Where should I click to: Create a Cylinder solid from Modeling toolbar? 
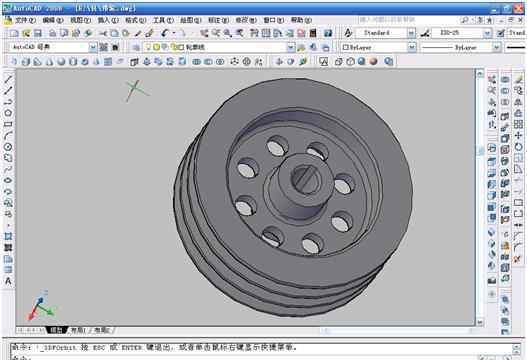tap(73, 62)
